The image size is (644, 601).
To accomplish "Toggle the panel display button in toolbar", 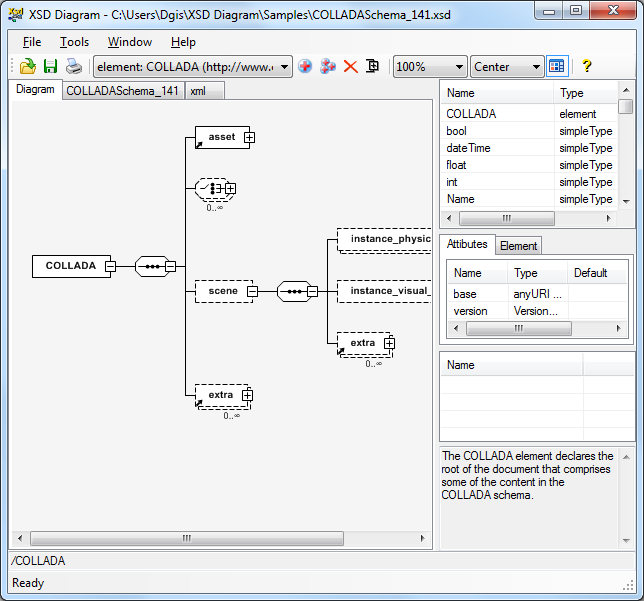I will pos(557,67).
